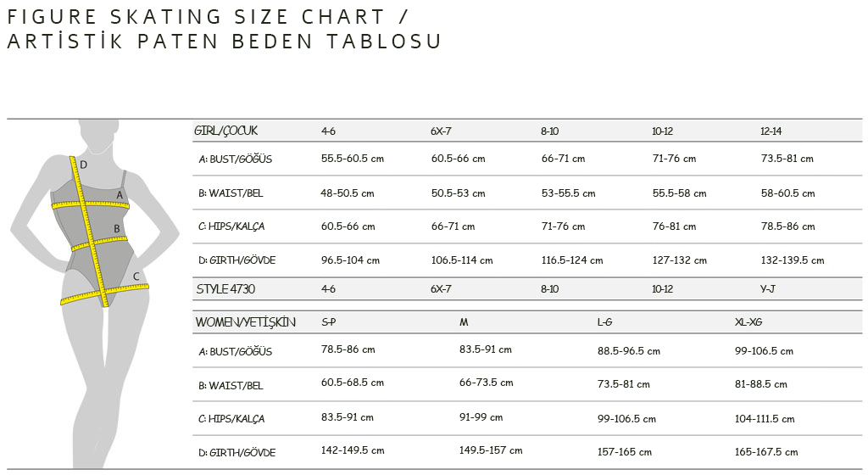868x475 pixels.
Task: Click the girl size 12-14 column header
Action: click(x=771, y=131)
